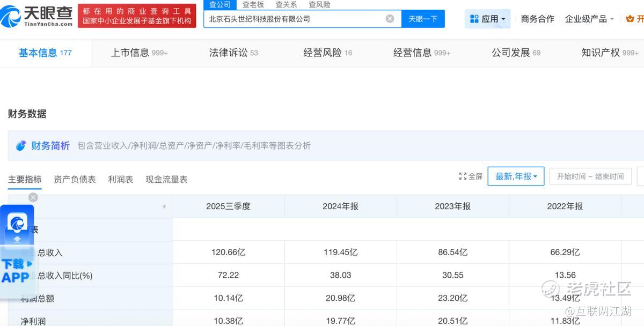Click the 2022年报 column header
The width and height of the screenshot is (644, 326).
click(x=565, y=206)
